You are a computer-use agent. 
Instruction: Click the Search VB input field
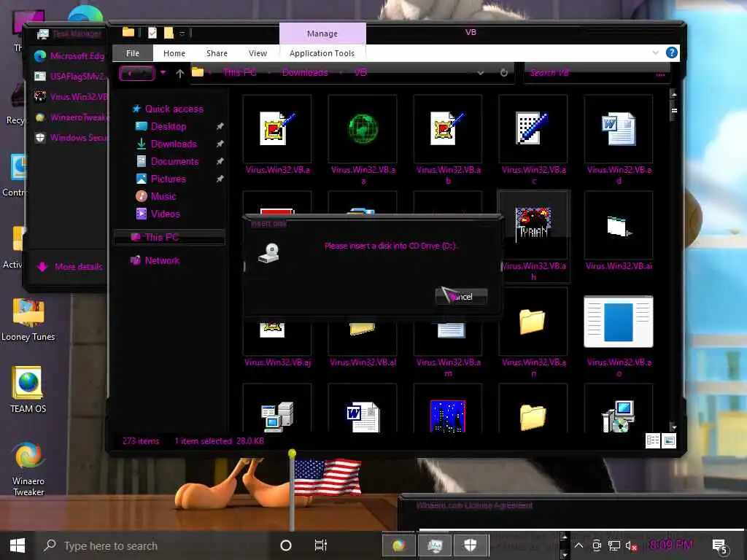coord(592,73)
